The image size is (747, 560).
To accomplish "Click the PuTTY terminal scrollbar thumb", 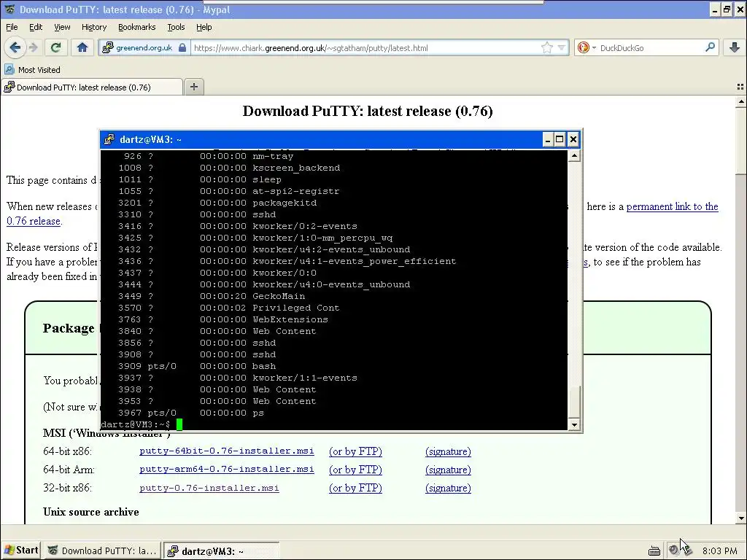I will 575,400.
